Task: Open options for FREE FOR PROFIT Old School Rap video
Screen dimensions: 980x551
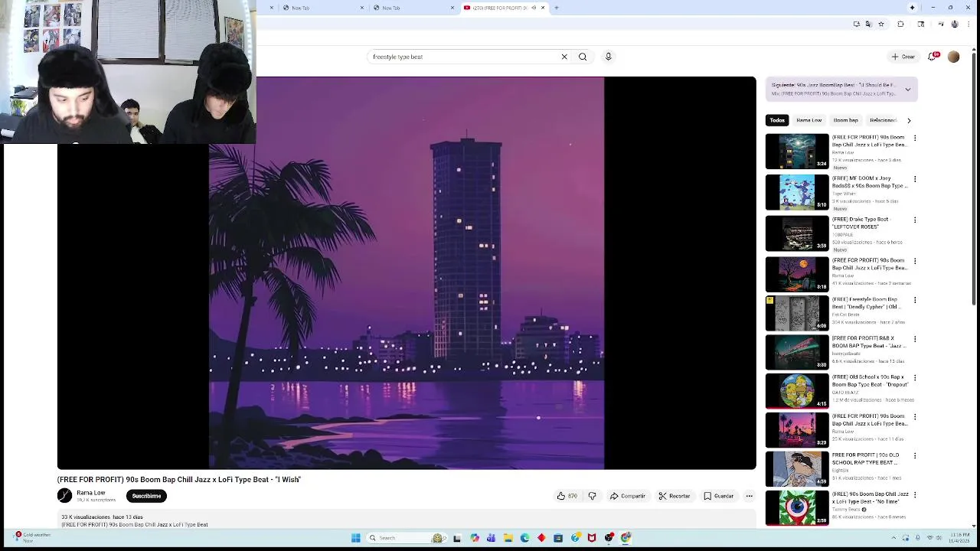Action: coord(915,456)
